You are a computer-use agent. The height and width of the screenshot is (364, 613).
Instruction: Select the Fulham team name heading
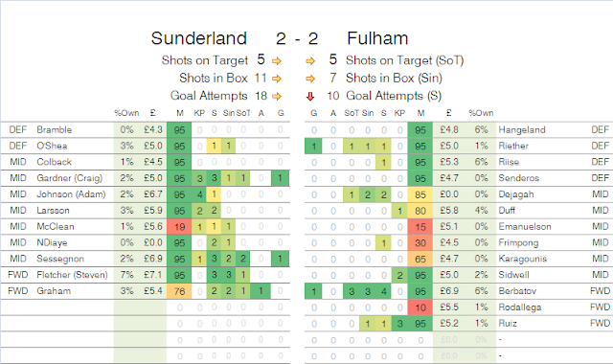tap(377, 38)
